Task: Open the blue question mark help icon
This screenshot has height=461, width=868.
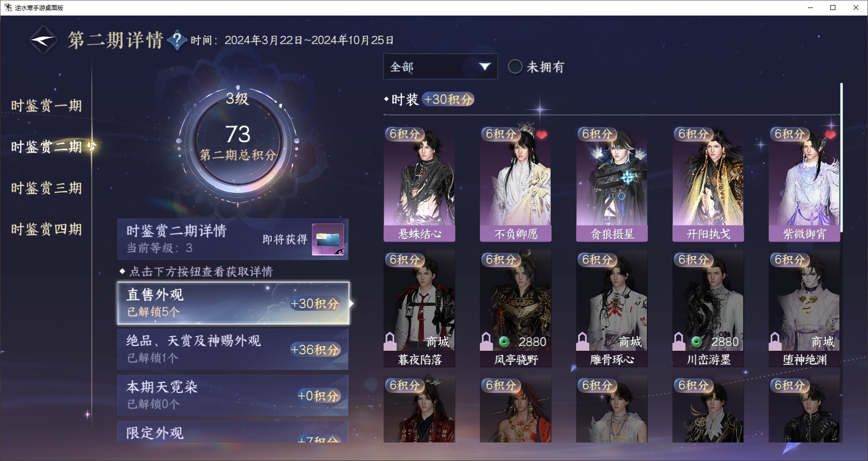Action: click(x=177, y=40)
